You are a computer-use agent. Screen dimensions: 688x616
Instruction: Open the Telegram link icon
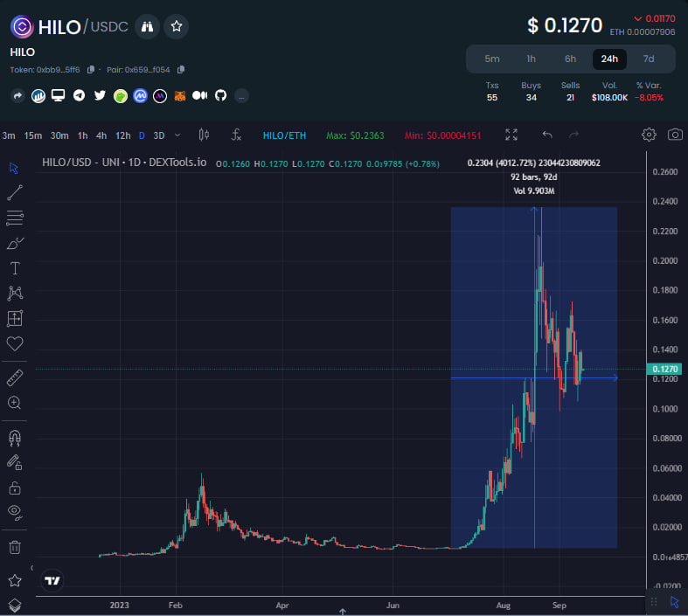tap(79, 95)
